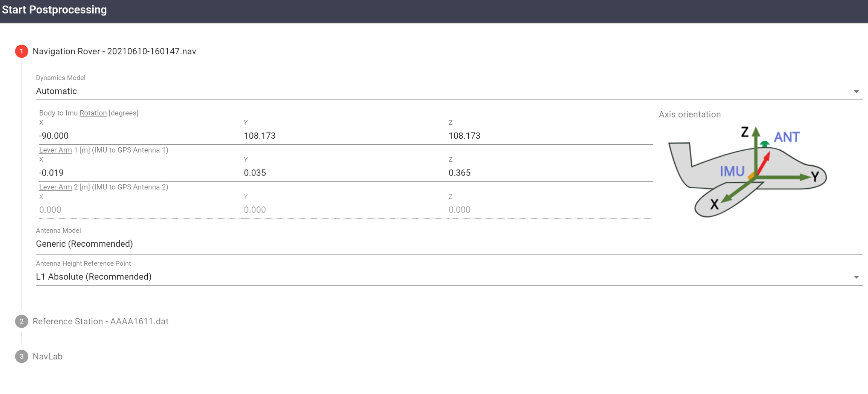Screen dimensions: 868x394
Task: Click Lever Arm 2 X field
Action: (139, 209)
